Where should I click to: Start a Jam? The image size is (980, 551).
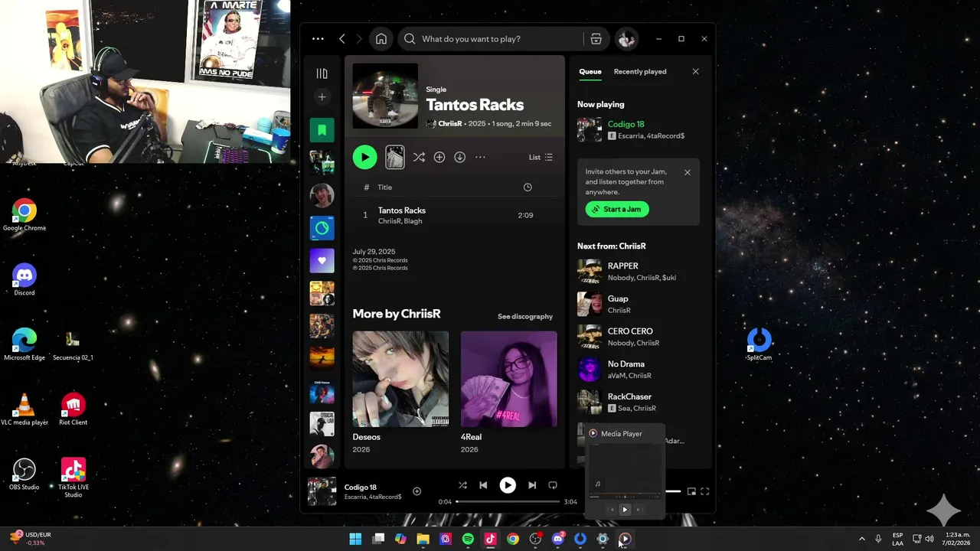point(617,209)
